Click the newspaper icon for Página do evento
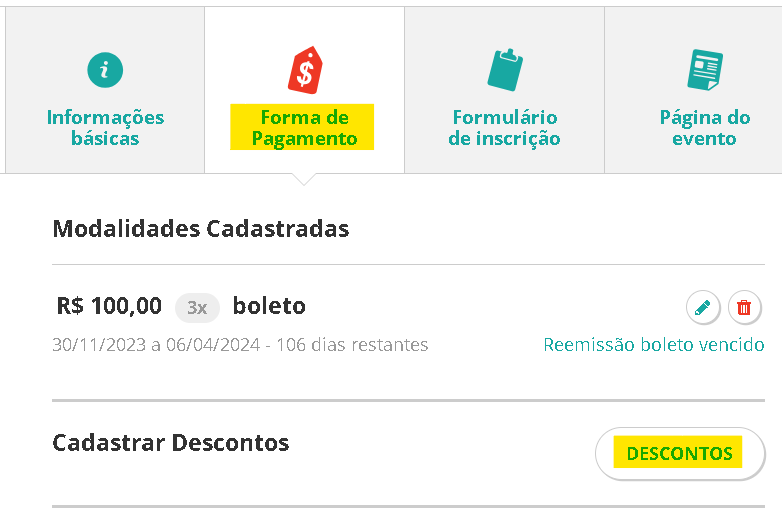Screen dimensions: 782x511 [x=705, y=70]
